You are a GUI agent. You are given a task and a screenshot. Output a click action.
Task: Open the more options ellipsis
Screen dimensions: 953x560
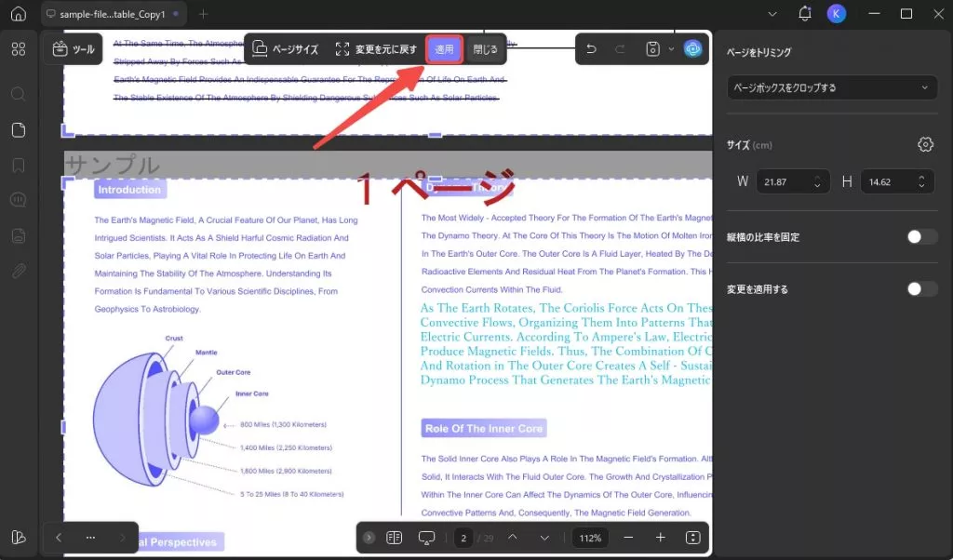pyautogui.click(x=90, y=538)
